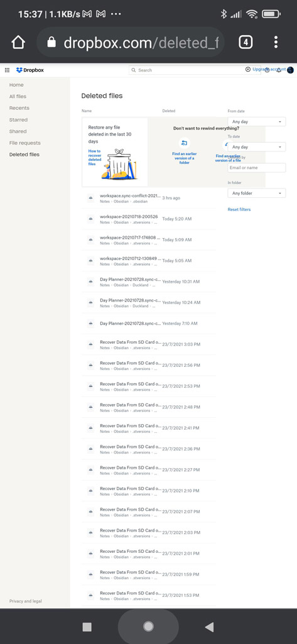Click Find an earlier version of a folder
The image size is (297, 644).
click(x=184, y=158)
